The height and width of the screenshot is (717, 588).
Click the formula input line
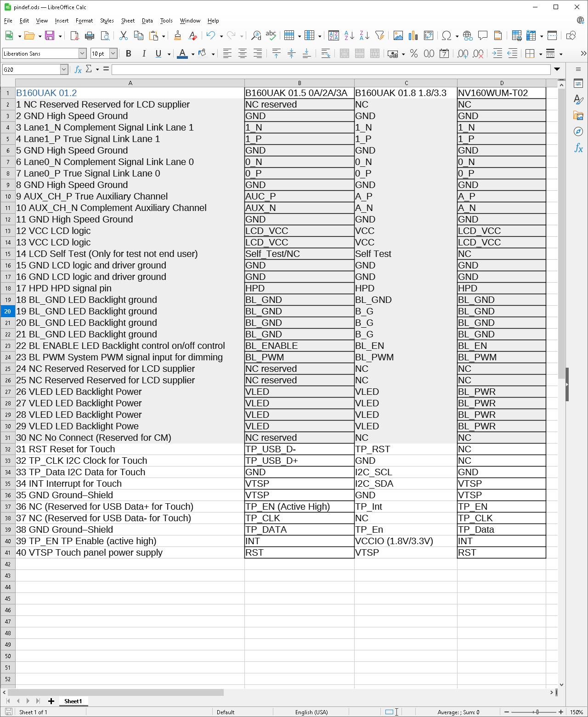pos(331,69)
